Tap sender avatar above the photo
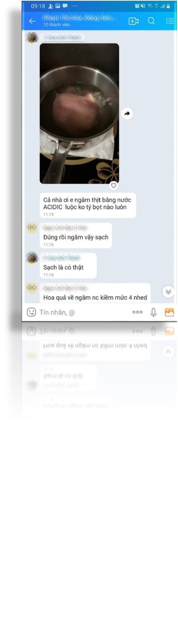This screenshot has height=644, width=178. [x=32, y=37]
